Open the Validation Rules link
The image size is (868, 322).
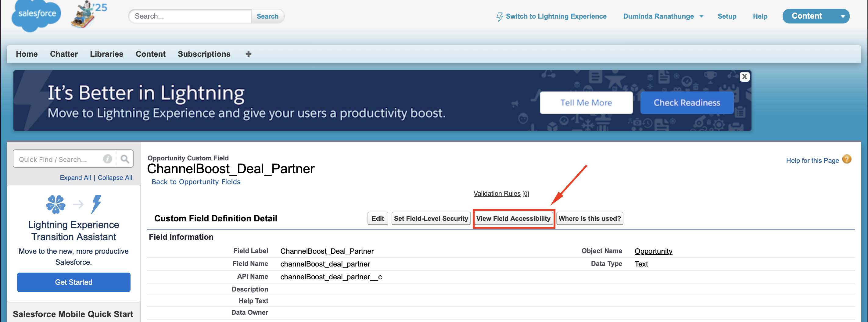click(x=497, y=193)
